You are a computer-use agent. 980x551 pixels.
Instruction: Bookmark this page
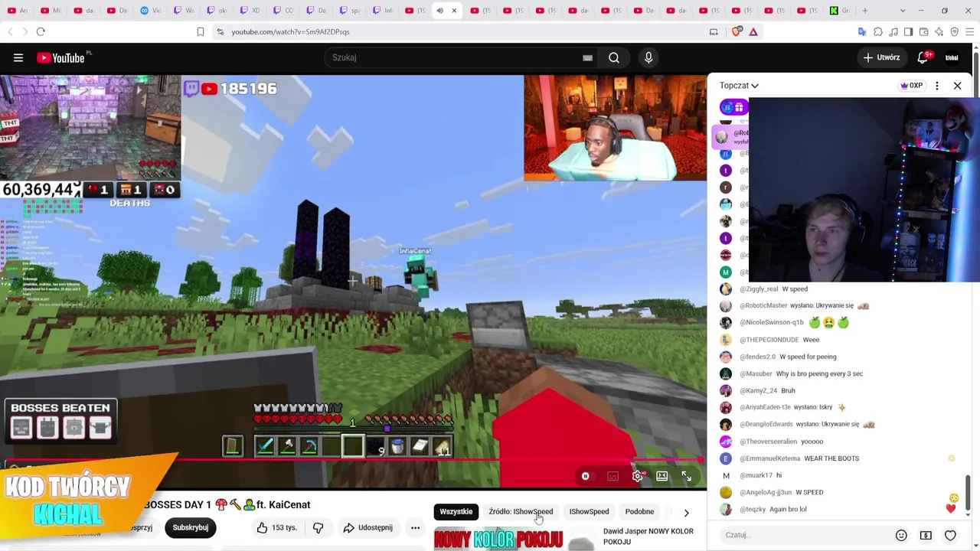201,31
